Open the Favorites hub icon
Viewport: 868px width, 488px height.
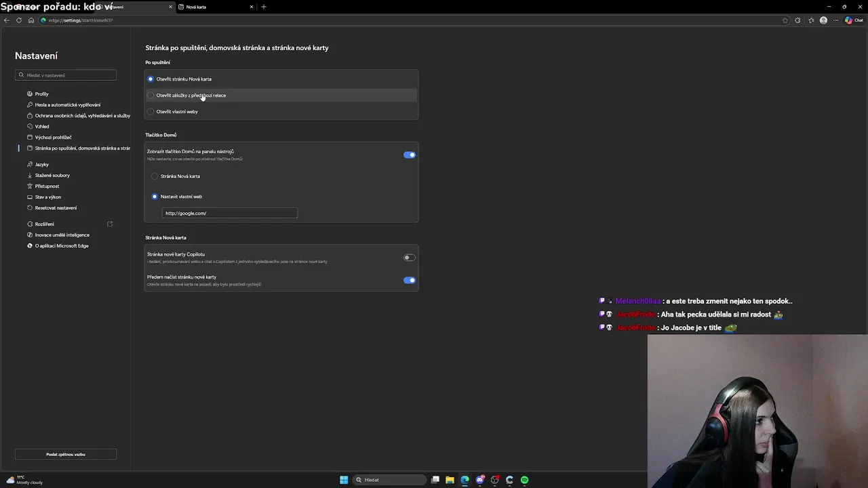(811, 20)
